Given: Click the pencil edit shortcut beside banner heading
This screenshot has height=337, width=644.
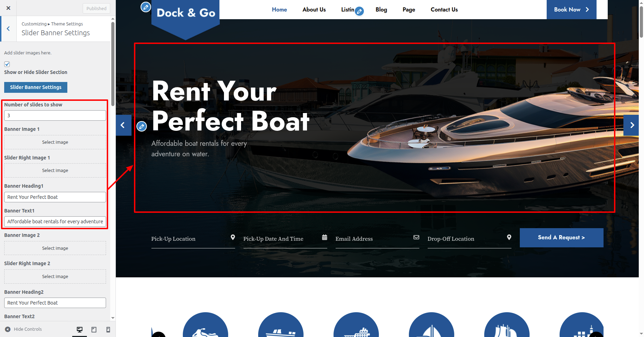Looking at the screenshot, I should (x=142, y=126).
